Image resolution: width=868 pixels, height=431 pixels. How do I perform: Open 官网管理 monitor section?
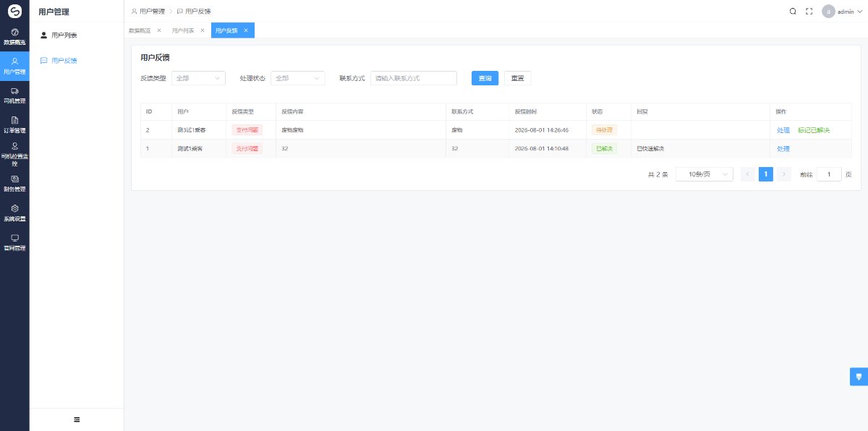click(14, 242)
